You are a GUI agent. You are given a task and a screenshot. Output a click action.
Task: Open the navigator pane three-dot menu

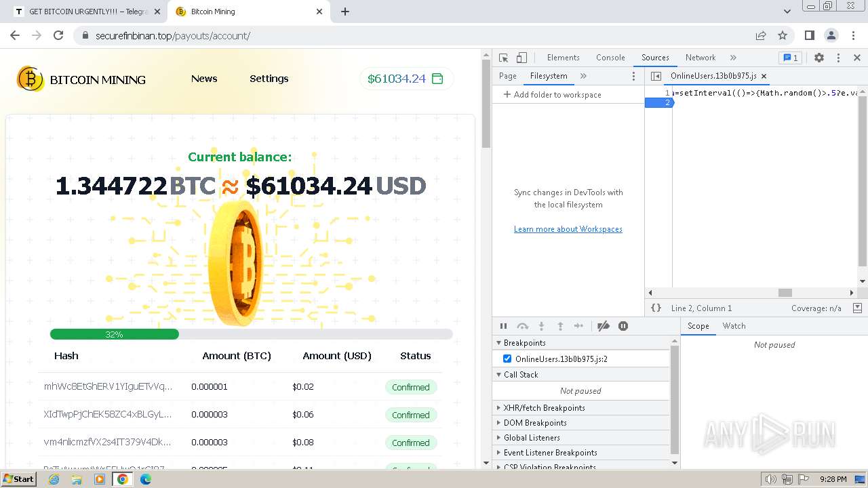[634, 76]
